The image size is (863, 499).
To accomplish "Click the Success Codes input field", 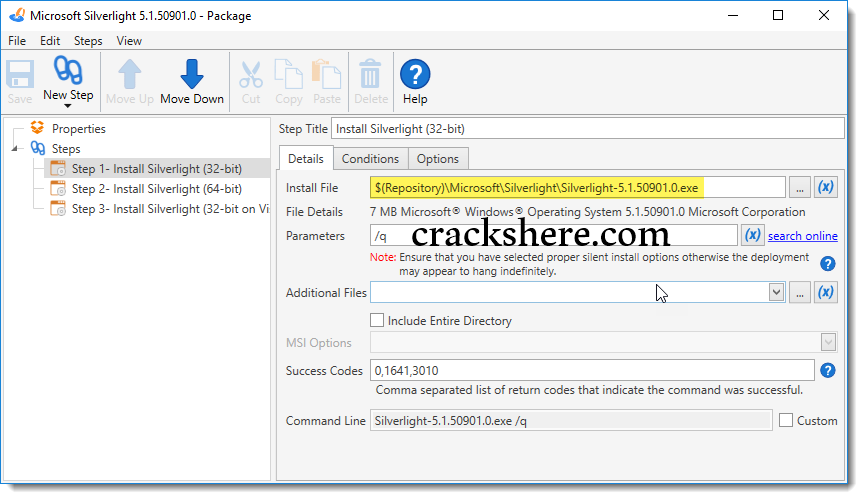I will (x=592, y=370).
